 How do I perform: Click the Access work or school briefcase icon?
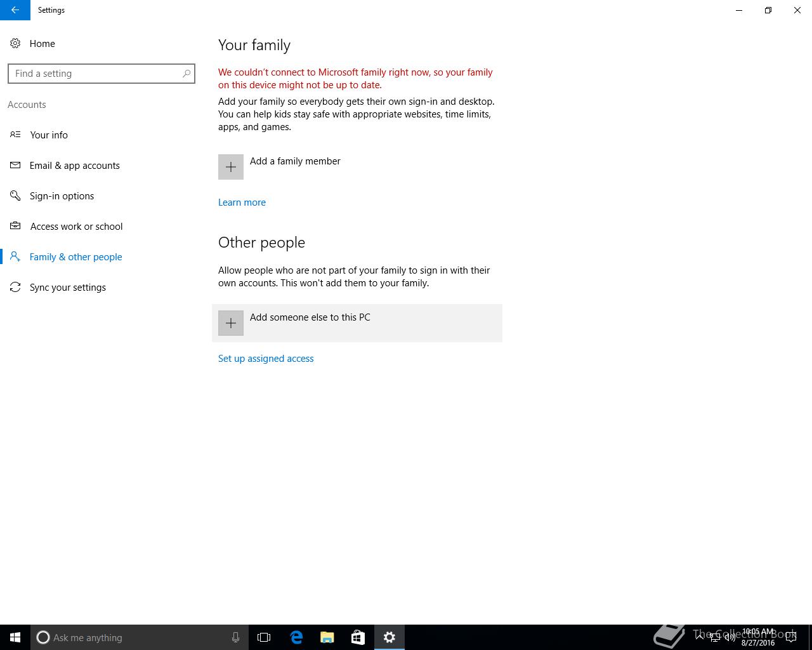click(15, 226)
